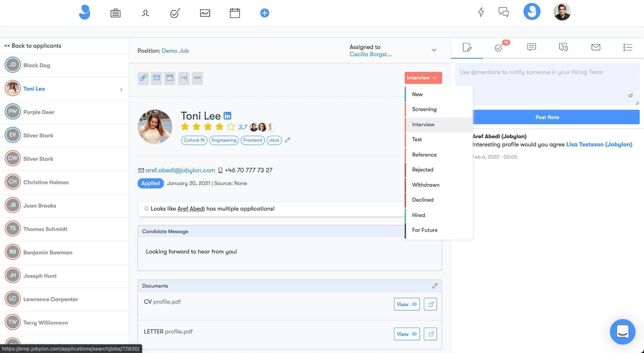
Task: Expand the Assigned to dropdown chevron
Action: pos(434,50)
